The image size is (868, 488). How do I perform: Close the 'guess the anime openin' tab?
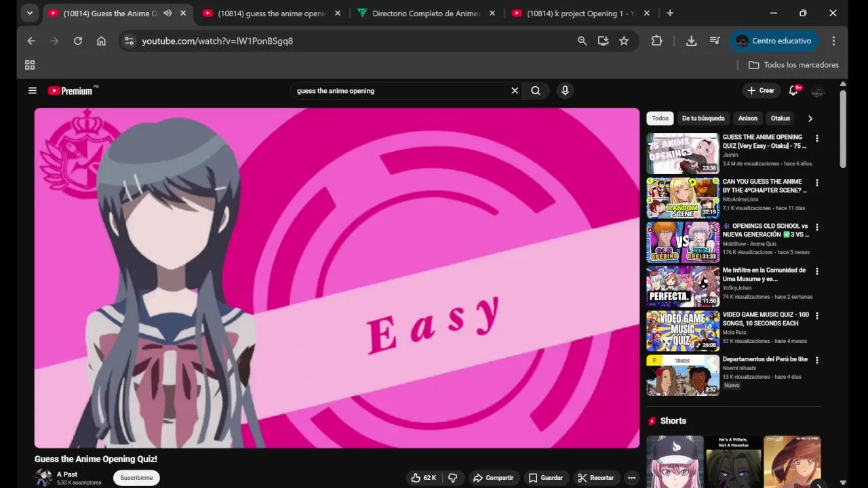click(338, 13)
